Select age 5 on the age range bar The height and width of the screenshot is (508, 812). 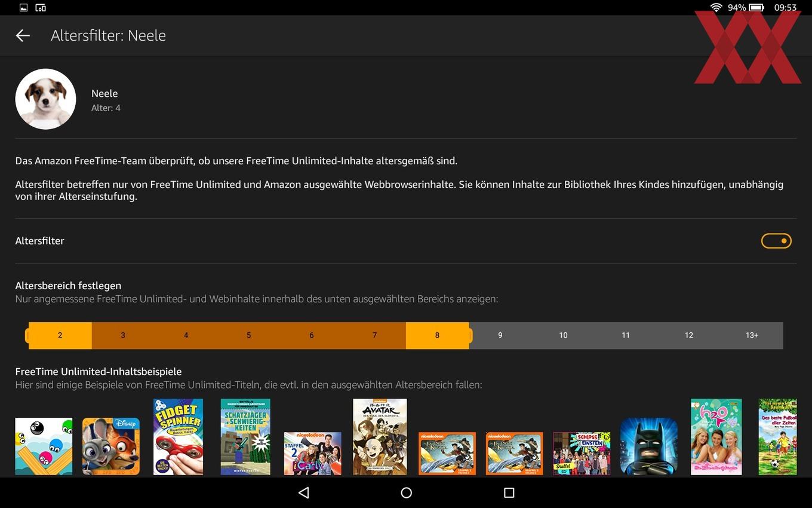(x=248, y=335)
